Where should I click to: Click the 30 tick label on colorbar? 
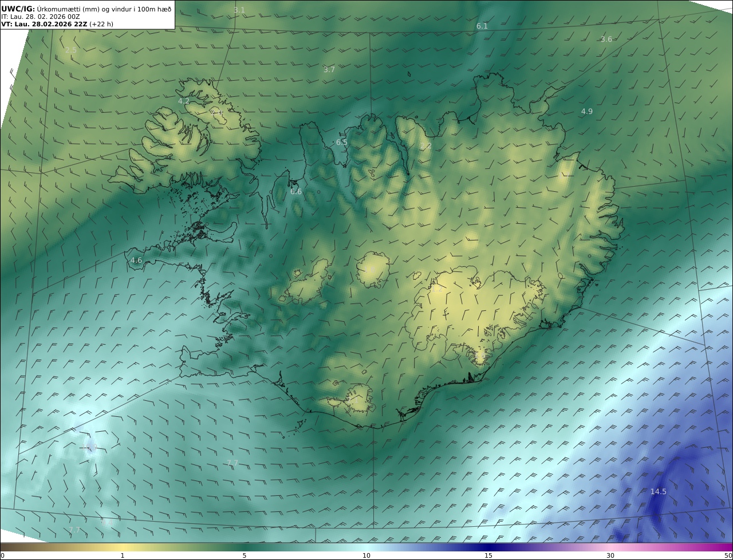coord(610,555)
